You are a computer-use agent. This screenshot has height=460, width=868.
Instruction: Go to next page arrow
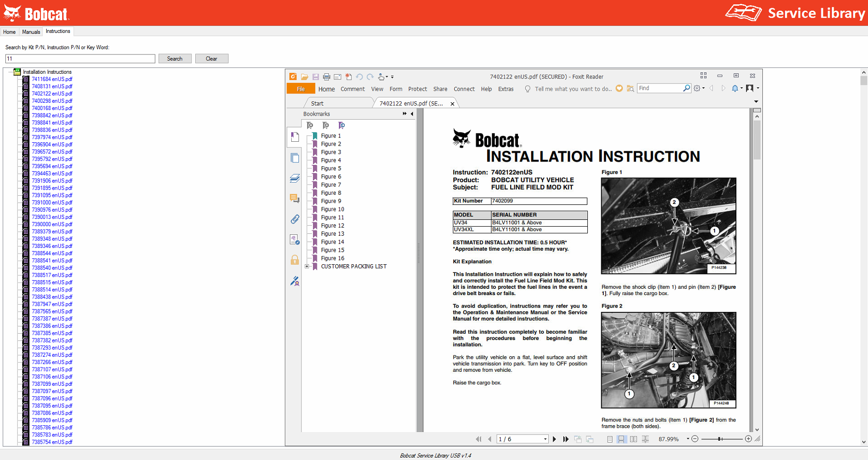pos(555,439)
